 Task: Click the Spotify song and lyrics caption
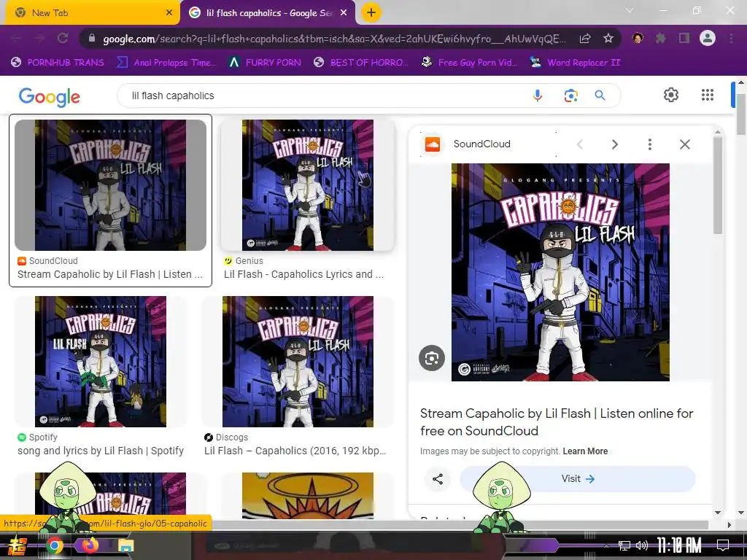pyautogui.click(x=101, y=451)
